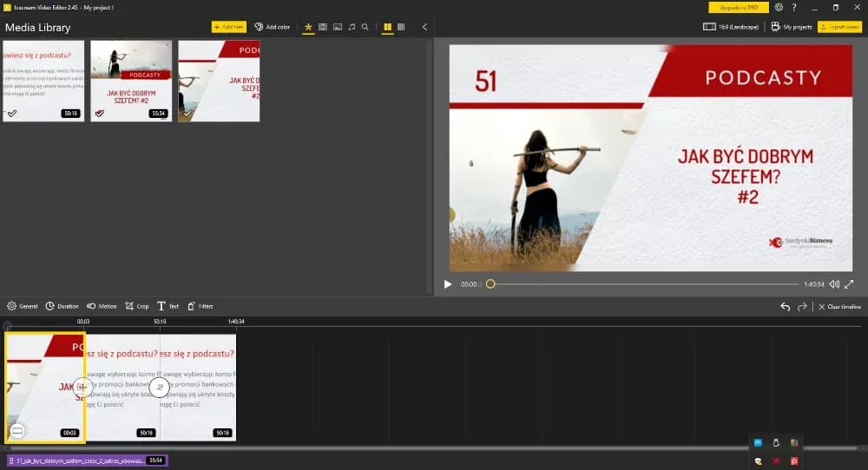
Task: Open application settings gear icon
Action: point(779,7)
